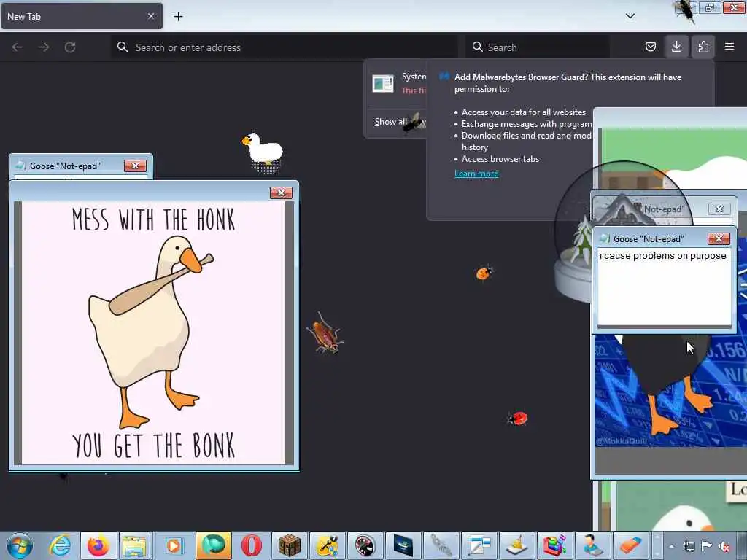Screen dimensions: 747x560
Task: Launch Opera from the taskbar
Action: point(251,545)
